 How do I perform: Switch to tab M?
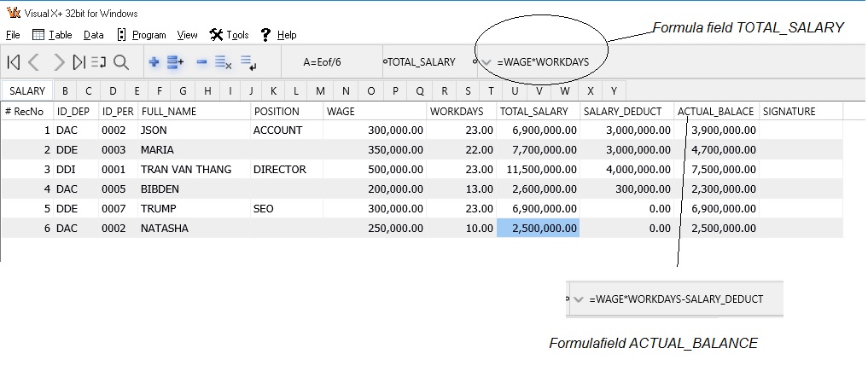coord(320,90)
